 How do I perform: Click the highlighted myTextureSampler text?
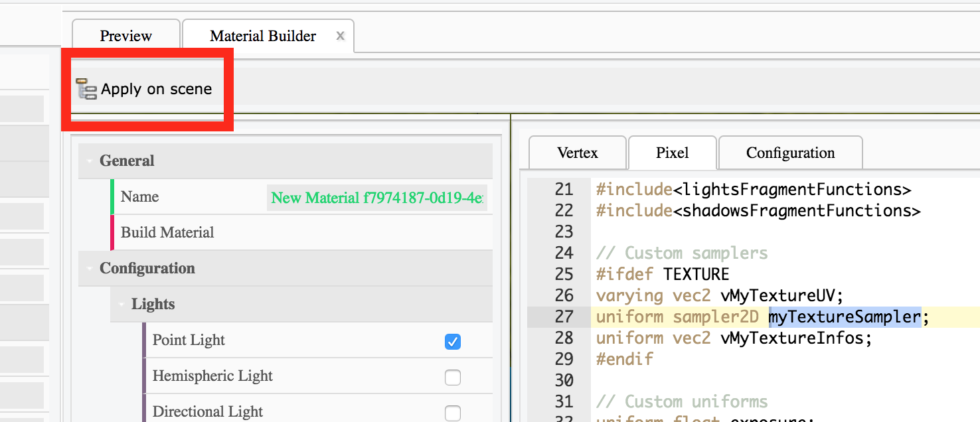point(845,316)
